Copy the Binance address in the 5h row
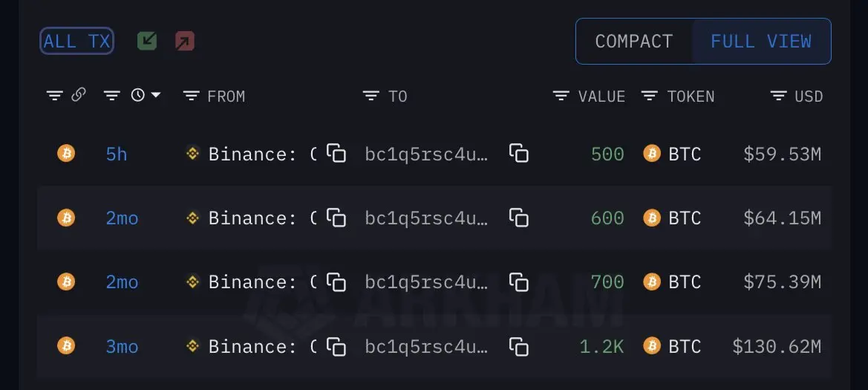The image size is (868, 390). pyautogui.click(x=336, y=154)
